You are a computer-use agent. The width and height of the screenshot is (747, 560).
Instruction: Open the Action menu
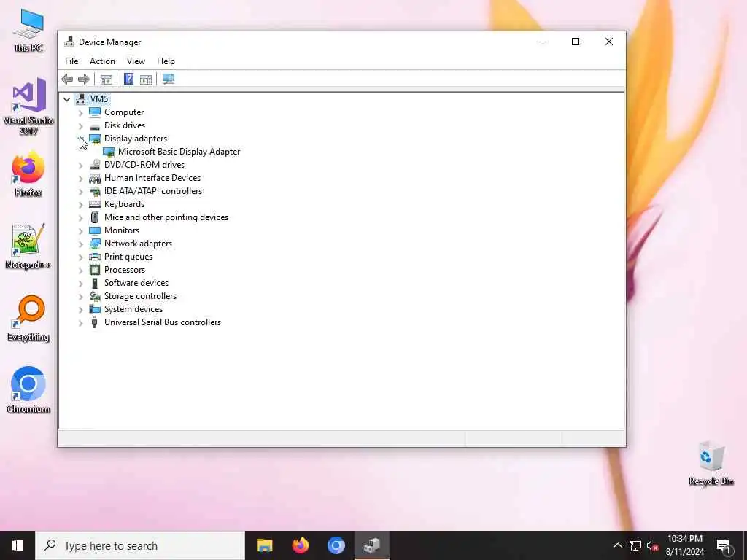pyautogui.click(x=102, y=61)
